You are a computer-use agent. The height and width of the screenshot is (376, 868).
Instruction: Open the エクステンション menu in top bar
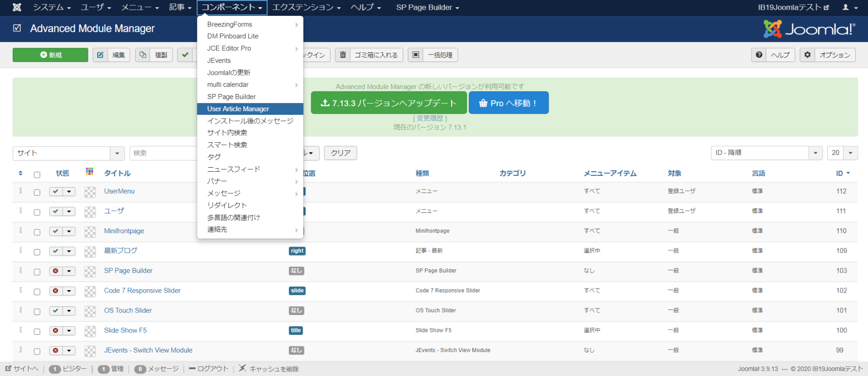point(306,7)
